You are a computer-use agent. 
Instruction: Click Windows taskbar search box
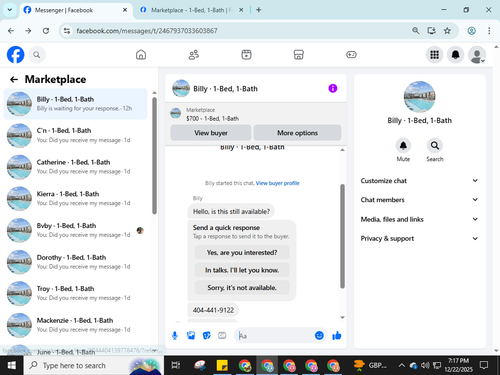94,366
